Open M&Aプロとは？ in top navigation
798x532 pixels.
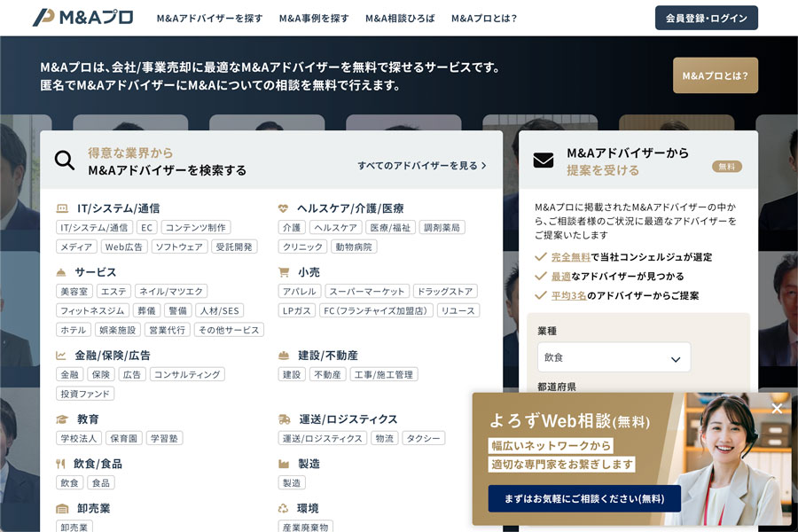coord(484,19)
